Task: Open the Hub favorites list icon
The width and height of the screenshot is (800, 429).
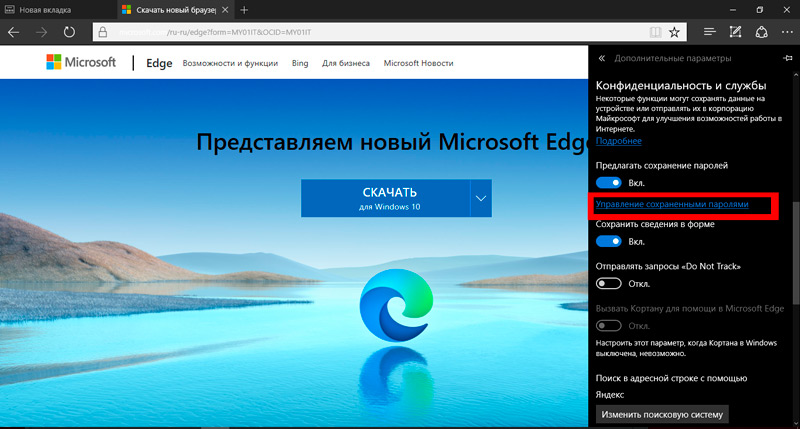Action: tap(710, 31)
